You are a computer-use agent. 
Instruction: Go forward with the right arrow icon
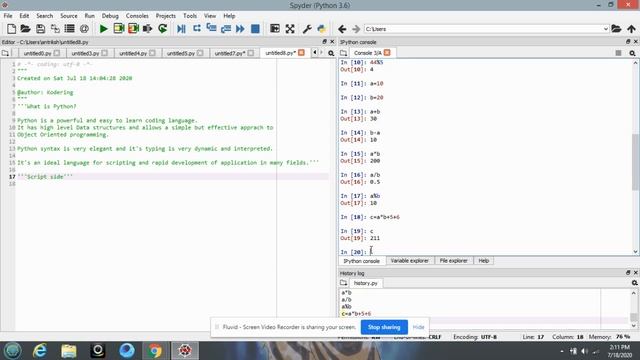point(356,29)
